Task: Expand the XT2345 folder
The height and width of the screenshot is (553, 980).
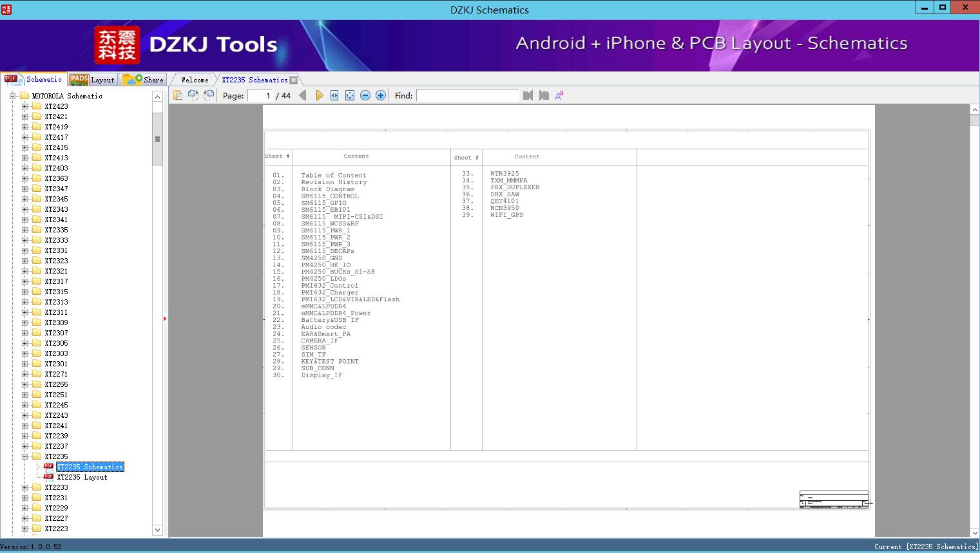Action: (x=25, y=199)
